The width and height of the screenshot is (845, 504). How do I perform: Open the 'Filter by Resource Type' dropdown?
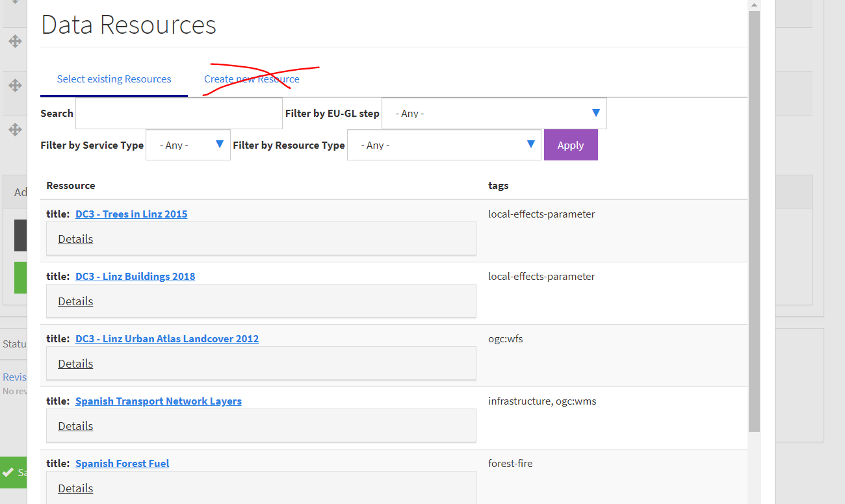444,144
